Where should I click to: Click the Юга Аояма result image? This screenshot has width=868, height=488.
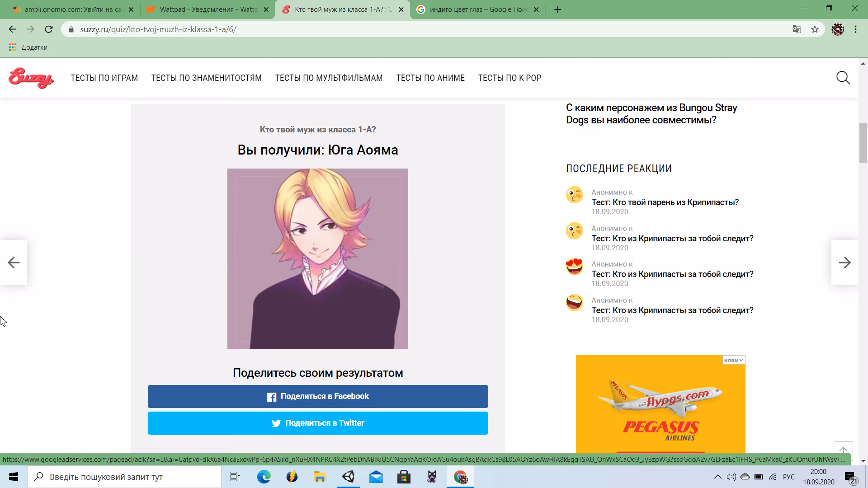click(x=318, y=259)
